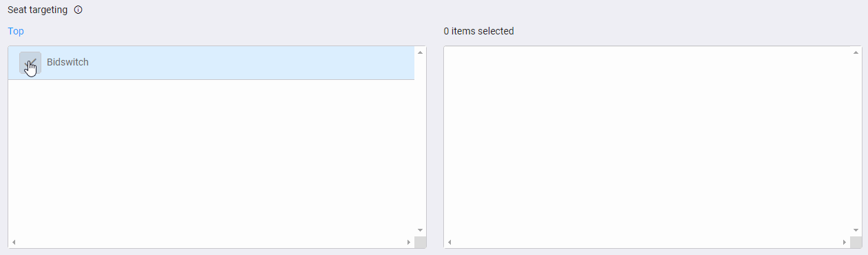The height and width of the screenshot is (255, 868).
Task: Click right arrow of selected items scrollbar
Action: click(845, 242)
